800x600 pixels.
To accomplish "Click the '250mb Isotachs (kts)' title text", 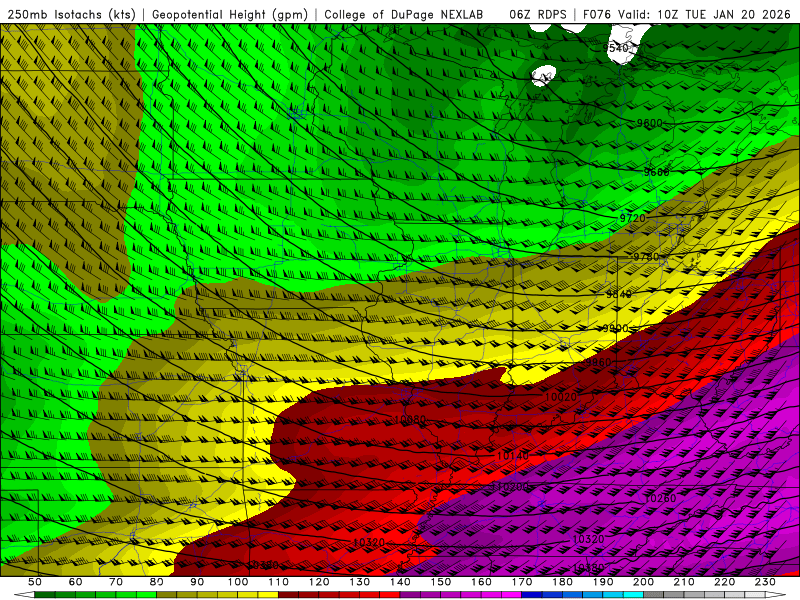I will click(72, 14).
